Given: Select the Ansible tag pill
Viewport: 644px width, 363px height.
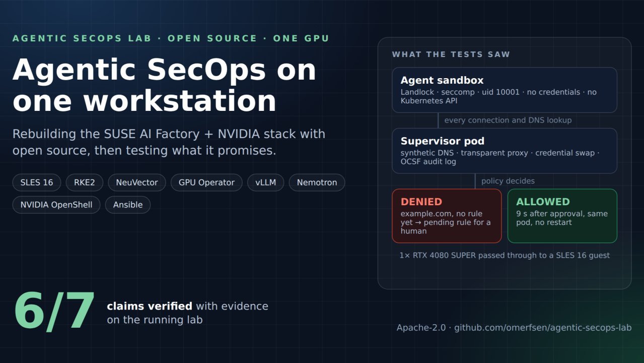Looking at the screenshot, I should [128, 205].
